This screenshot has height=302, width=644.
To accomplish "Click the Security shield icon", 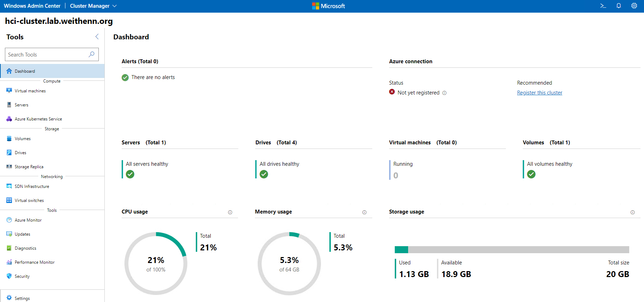I will [9, 276].
